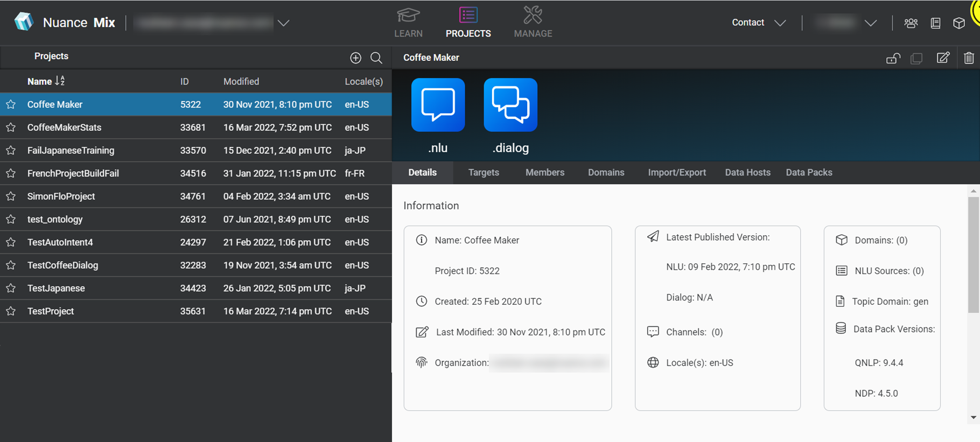The height and width of the screenshot is (442, 980).
Task: Click the Modified column header
Action: point(241,81)
